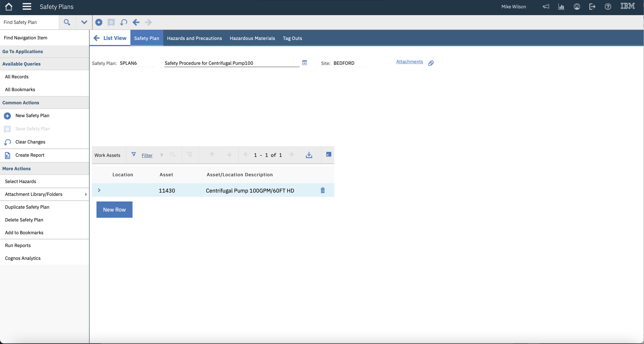The height and width of the screenshot is (344, 644).
Task: Minimize the Work Assets table section
Action: 329,154
